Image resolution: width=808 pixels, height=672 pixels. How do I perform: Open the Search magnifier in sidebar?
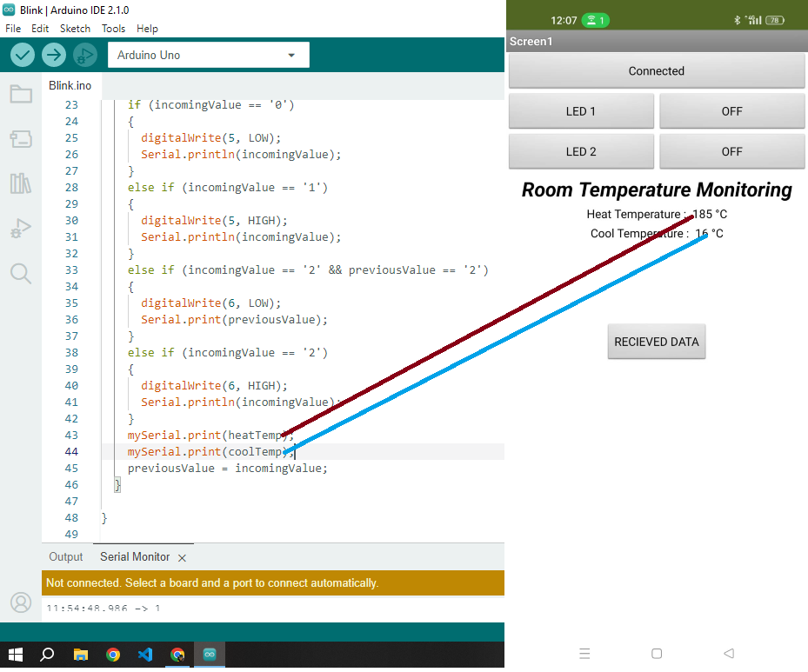tap(21, 274)
